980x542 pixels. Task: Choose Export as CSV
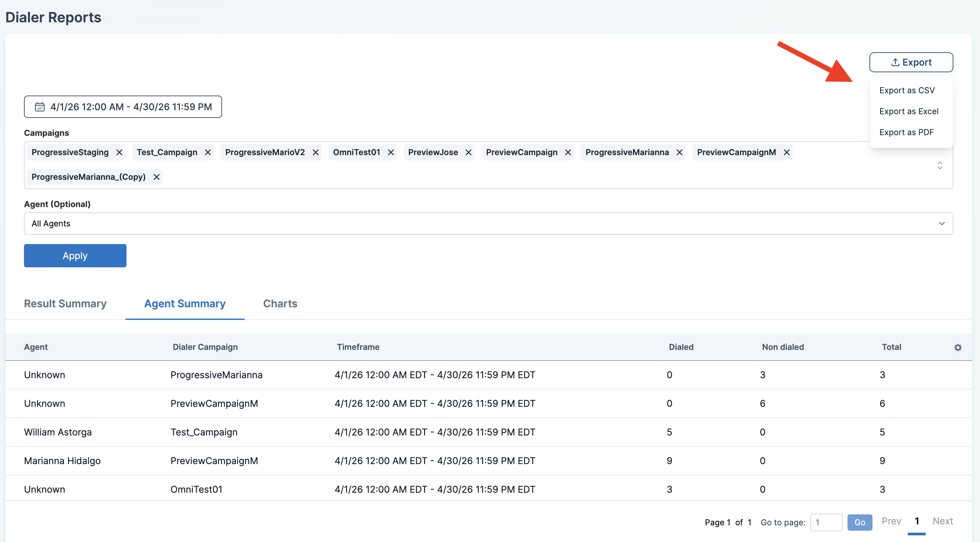[x=906, y=90]
